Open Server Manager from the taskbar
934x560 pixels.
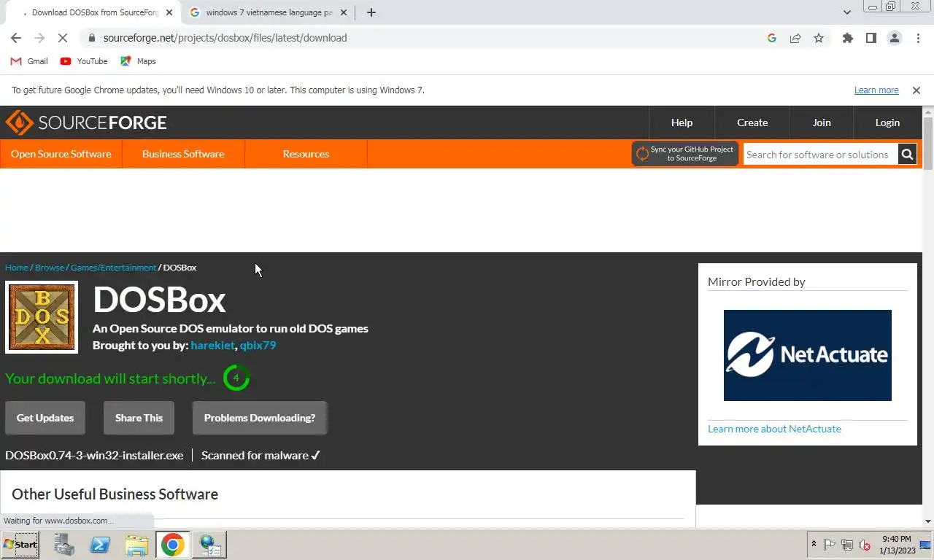pos(64,545)
